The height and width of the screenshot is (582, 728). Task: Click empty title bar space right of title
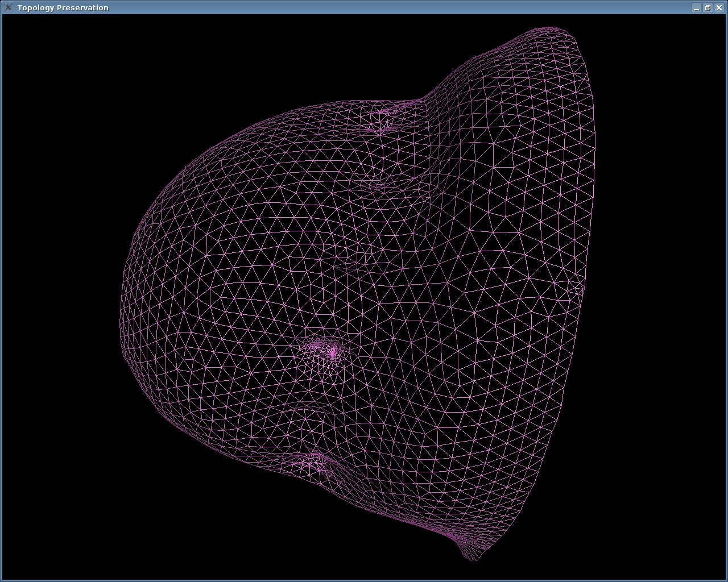[x=398, y=7]
